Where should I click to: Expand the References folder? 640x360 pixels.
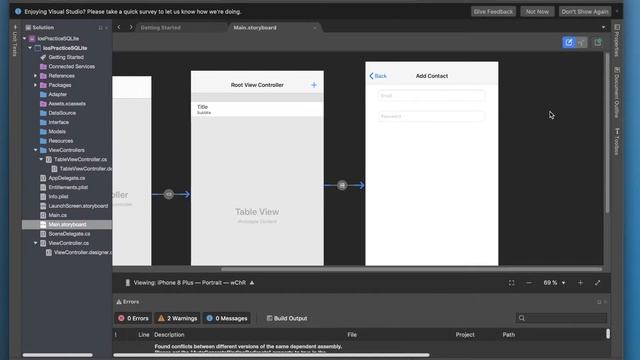36,76
